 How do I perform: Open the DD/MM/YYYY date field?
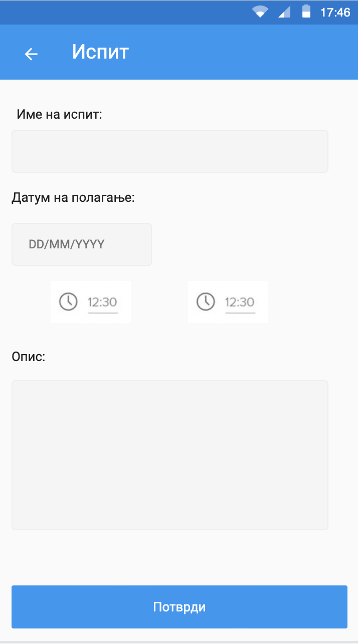(x=82, y=244)
